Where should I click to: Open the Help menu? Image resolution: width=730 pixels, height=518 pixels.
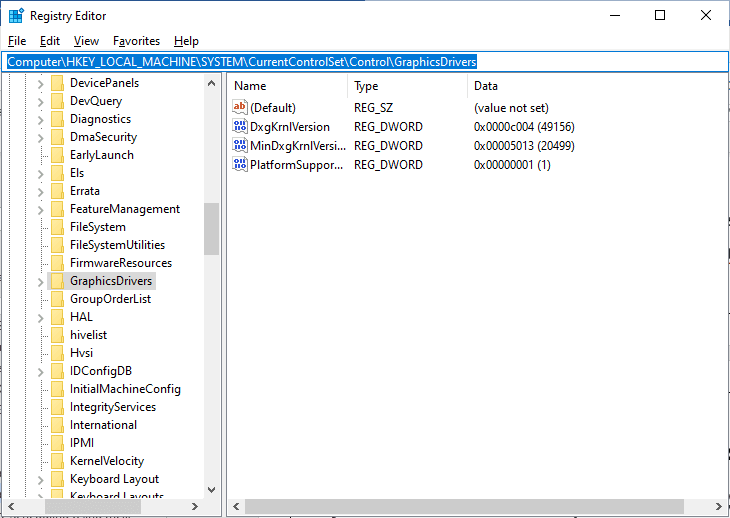(x=186, y=41)
